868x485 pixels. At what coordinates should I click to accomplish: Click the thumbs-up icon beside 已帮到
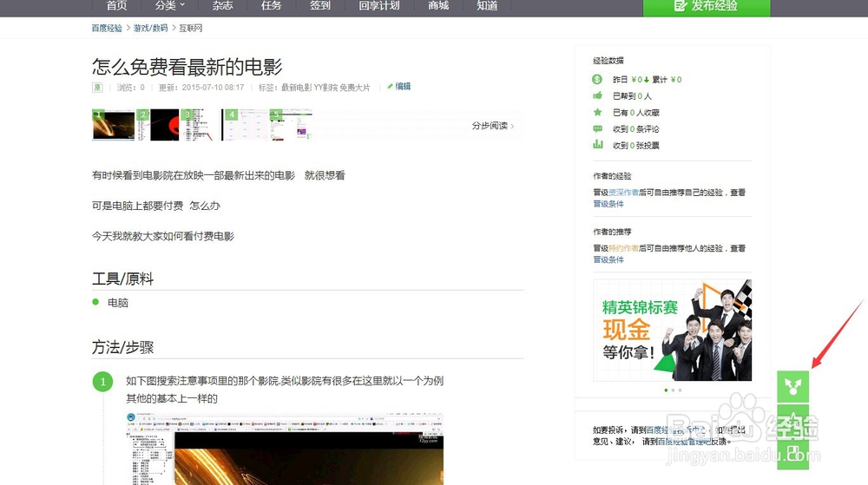click(597, 95)
